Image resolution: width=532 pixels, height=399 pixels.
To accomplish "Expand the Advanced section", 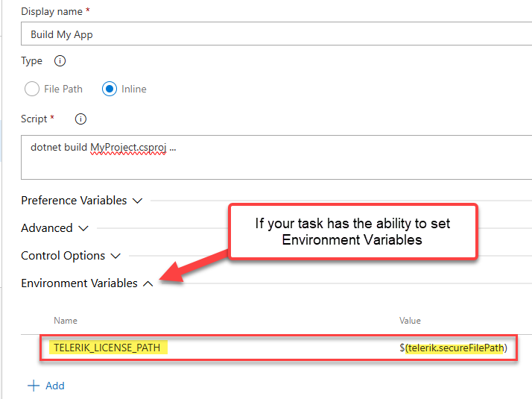I will (54, 228).
